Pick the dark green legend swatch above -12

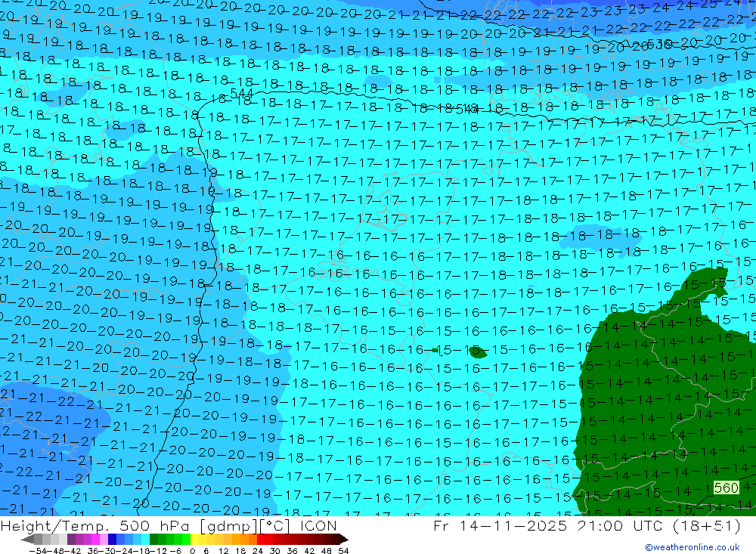point(153,539)
